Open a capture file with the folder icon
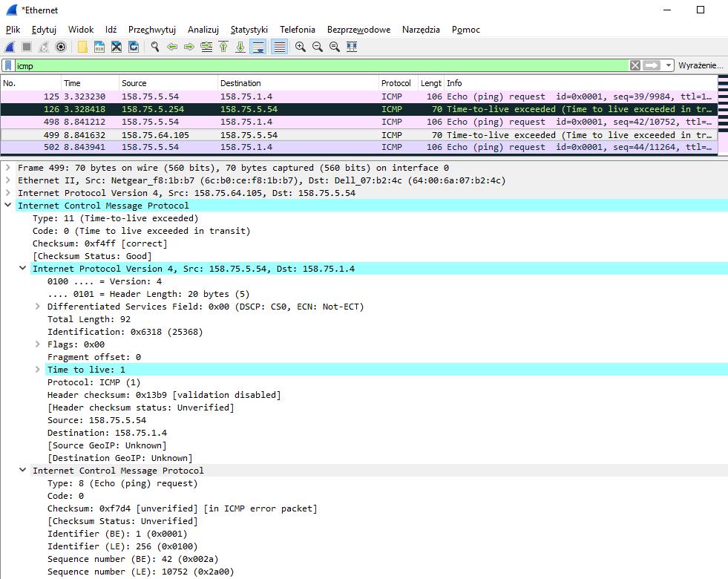 pos(82,47)
